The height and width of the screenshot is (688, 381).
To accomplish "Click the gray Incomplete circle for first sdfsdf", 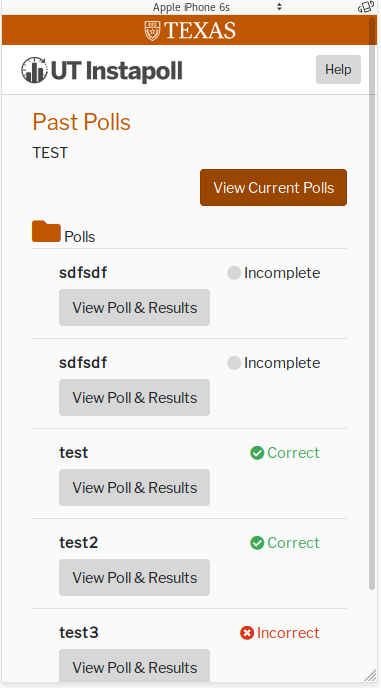I will 234,273.
